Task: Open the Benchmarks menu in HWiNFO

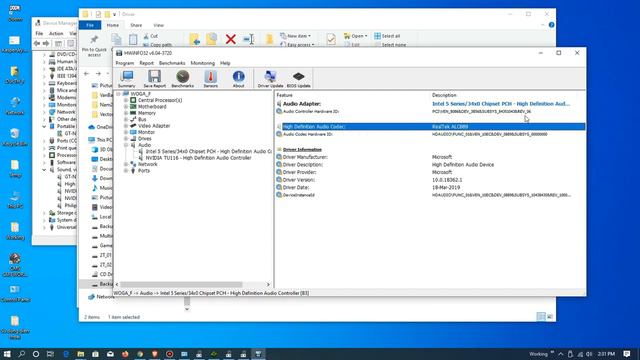Action: point(172,63)
